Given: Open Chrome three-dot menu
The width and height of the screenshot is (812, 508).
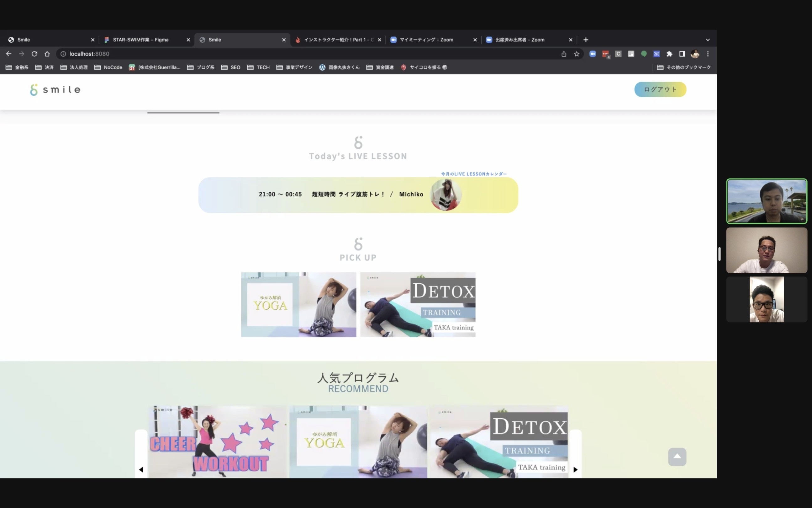Looking at the screenshot, I should pos(708,54).
